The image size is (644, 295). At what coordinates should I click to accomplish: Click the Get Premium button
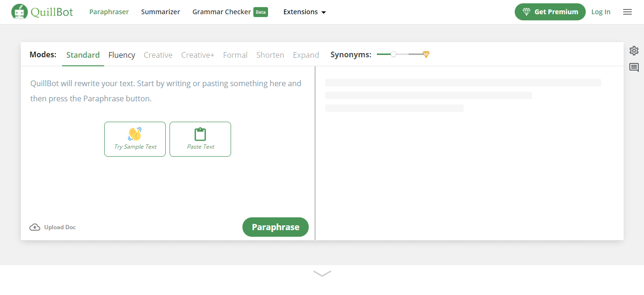point(550,12)
